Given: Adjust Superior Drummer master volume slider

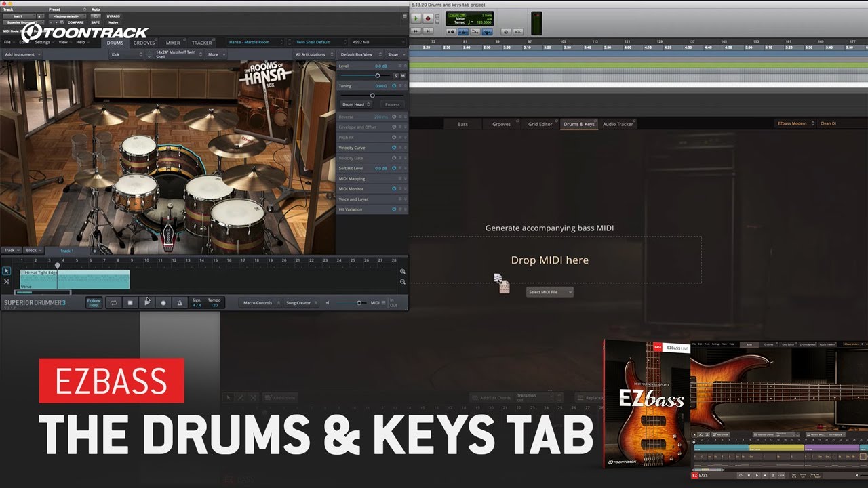Looking at the screenshot, I should click(359, 303).
